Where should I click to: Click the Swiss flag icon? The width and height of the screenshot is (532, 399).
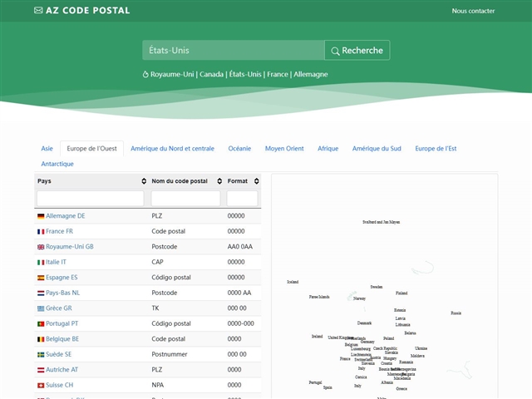tap(41, 386)
